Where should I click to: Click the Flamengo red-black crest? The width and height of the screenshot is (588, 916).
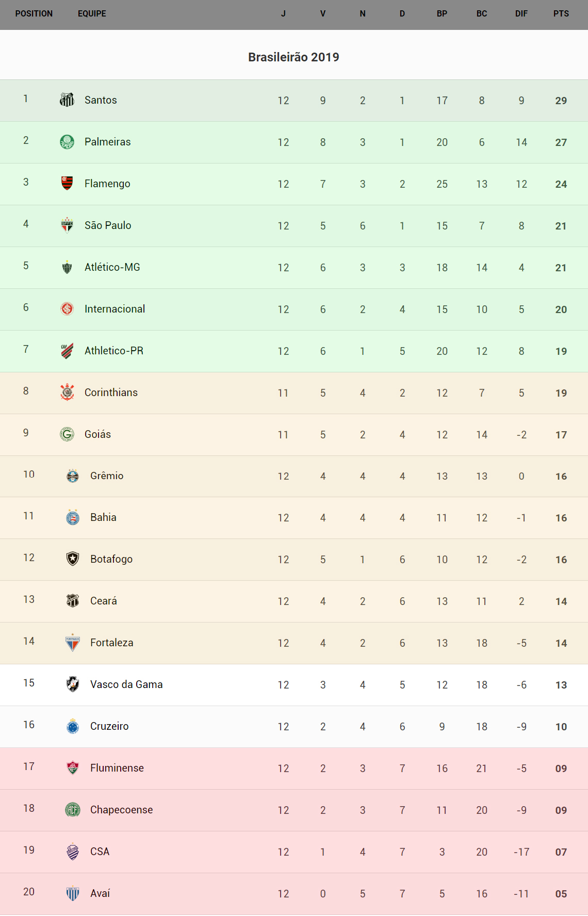(x=67, y=183)
